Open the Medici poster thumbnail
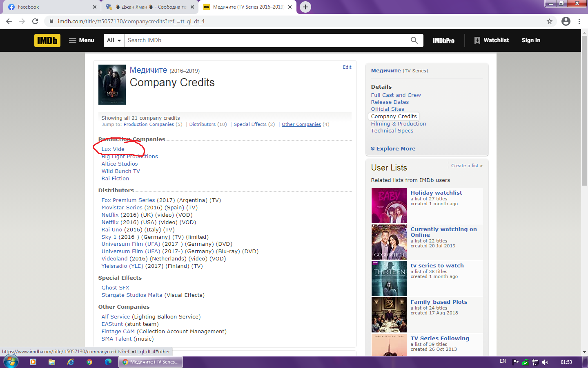This screenshot has height=368, width=588. click(x=112, y=85)
